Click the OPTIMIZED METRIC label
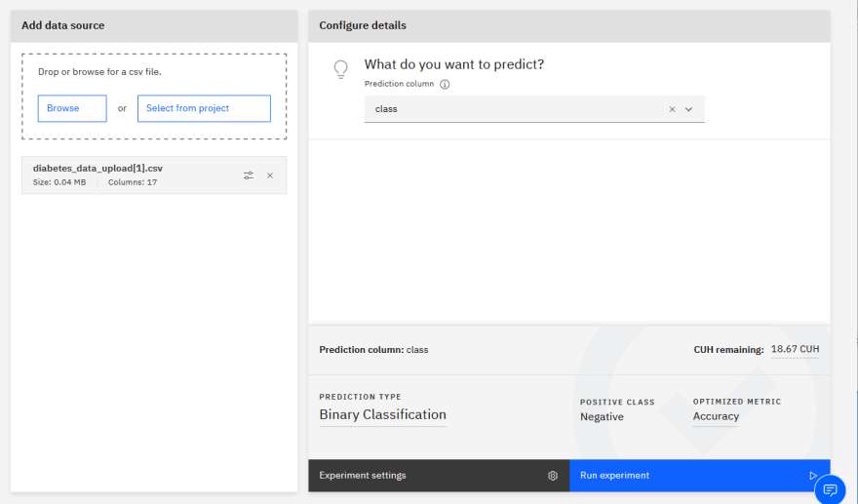The width and height of the screenshot is (858, 504). (737, 402)
